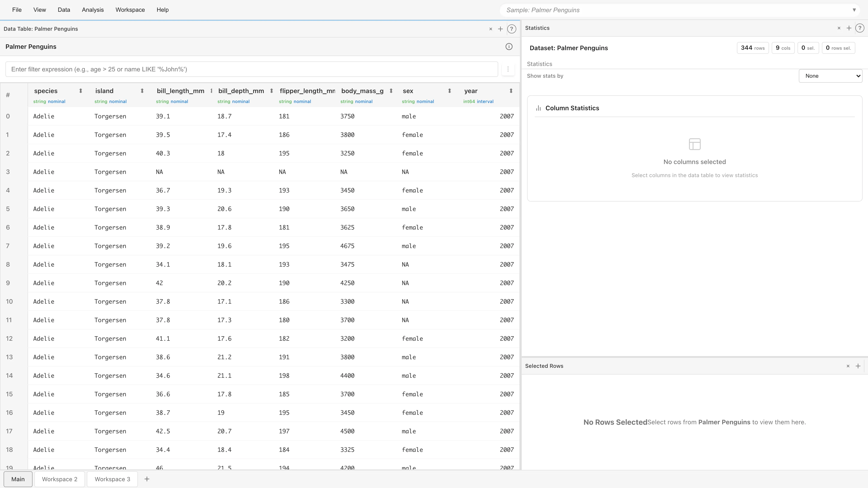
Task: Open the Palmer Penguins info icon
Action: pyautogui.click(x=509, y=47)
